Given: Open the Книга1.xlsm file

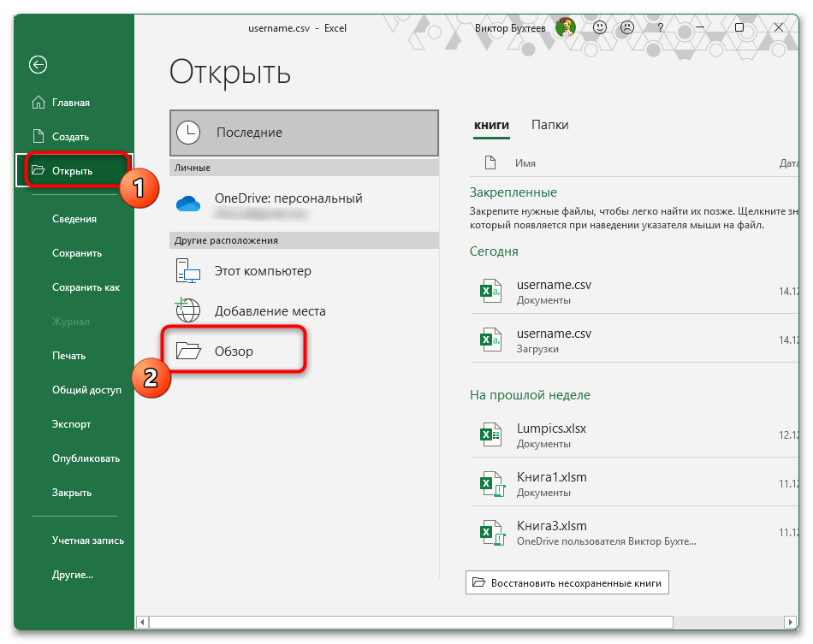Looking at the screenshot, I should click(634, 484).
